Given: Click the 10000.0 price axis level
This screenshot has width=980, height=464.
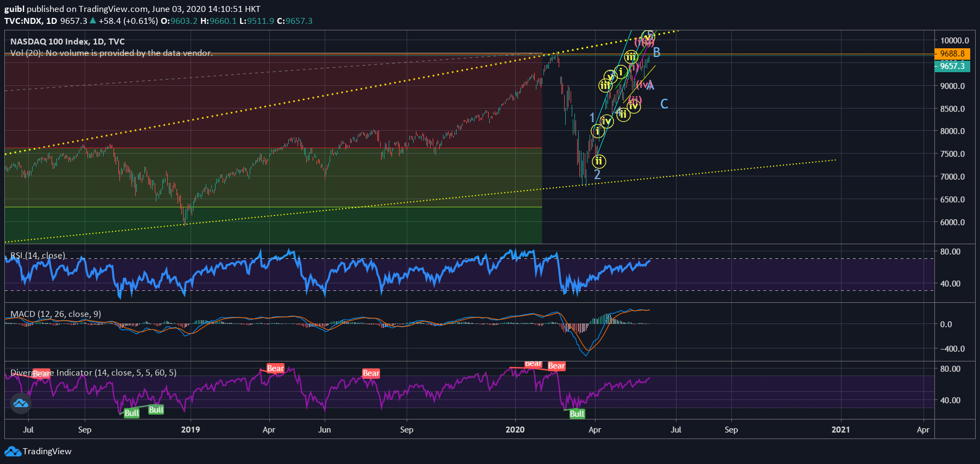Looking at the screenshot, I should [955, 41].
